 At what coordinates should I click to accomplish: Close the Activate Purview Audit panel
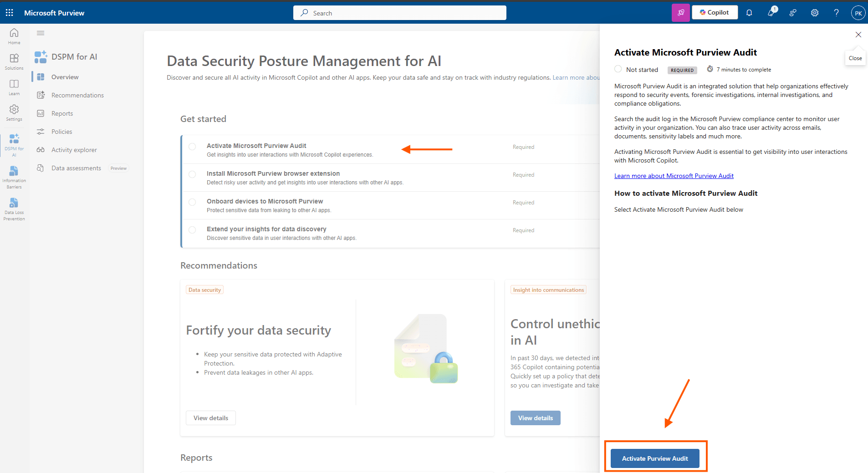click(858, 35)
